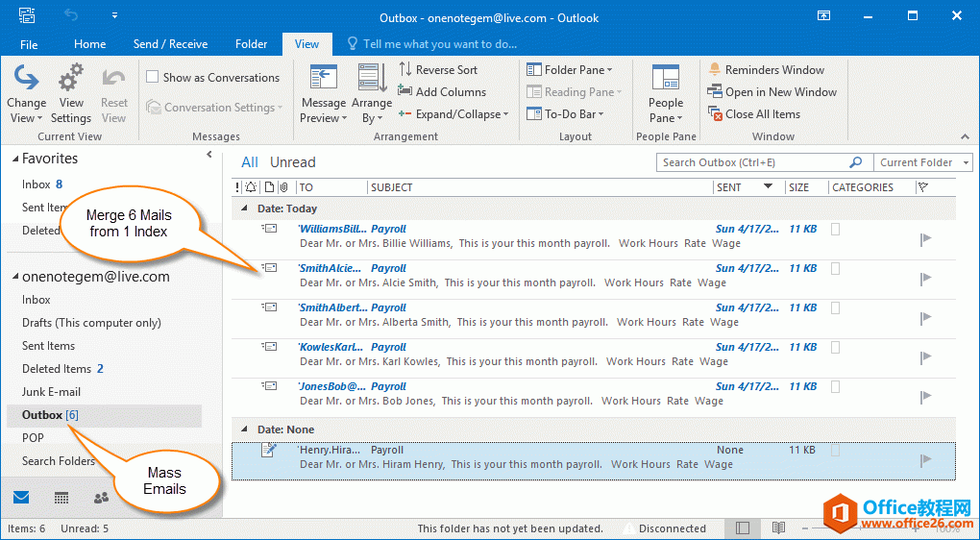Switch to Mail view icon
Screen dimensions: 980x540
(x=21, y=497)
